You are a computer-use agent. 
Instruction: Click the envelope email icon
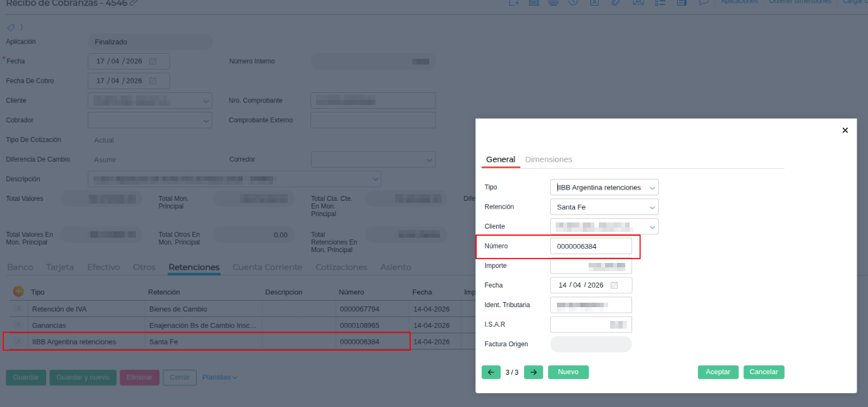coord(637,3)
